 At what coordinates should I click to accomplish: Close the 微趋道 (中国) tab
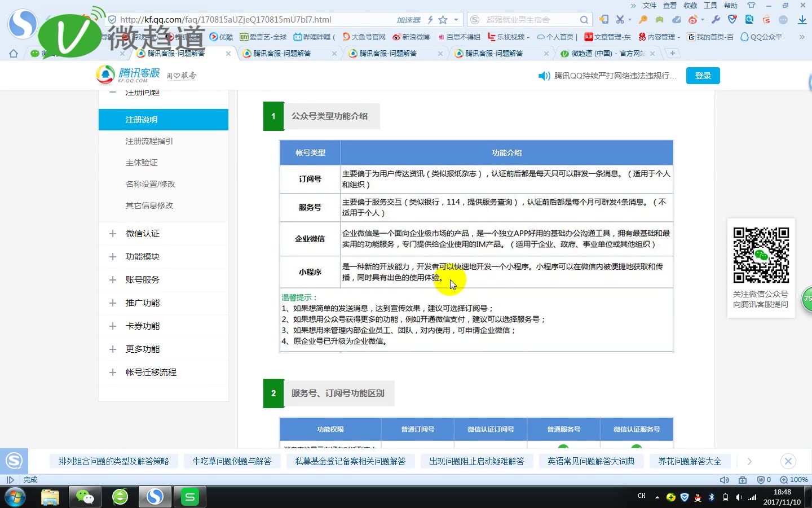[652, 54]
